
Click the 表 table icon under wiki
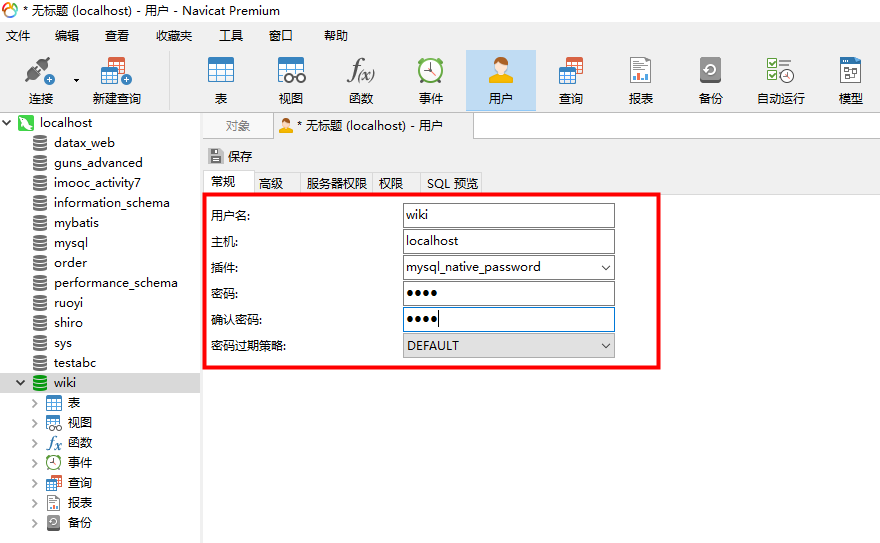[x=54, y=403]
